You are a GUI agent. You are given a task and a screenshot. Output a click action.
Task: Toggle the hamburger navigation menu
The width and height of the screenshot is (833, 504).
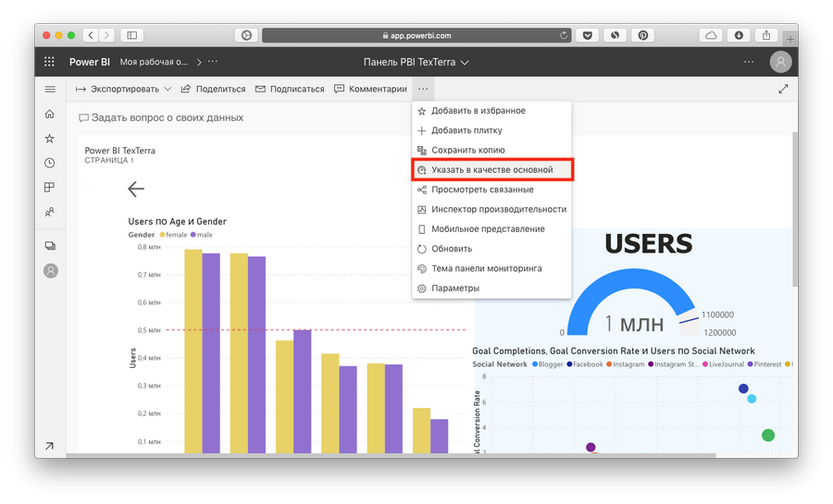(50, 90)
